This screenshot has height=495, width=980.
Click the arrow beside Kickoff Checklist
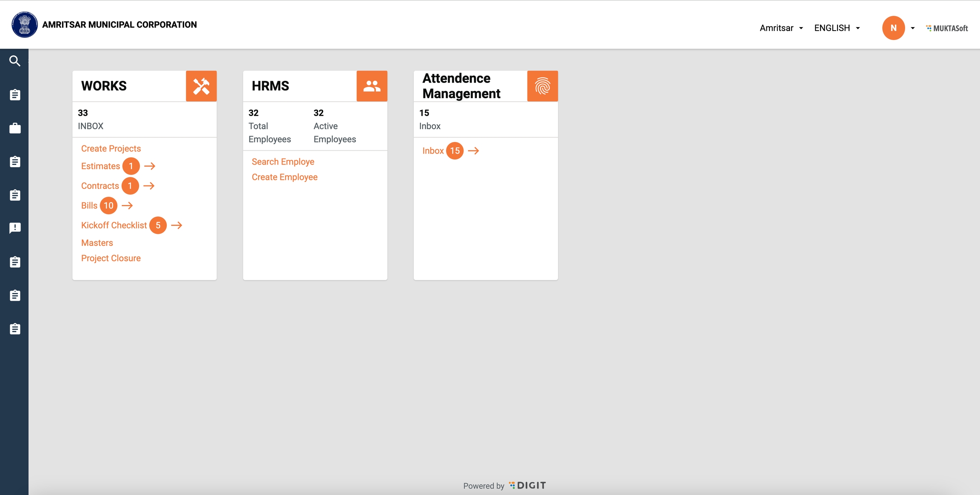click(177, 225)
